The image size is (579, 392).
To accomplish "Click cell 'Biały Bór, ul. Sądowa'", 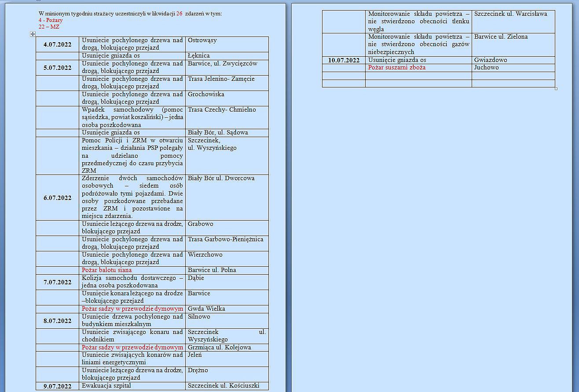I will click(227, 133).
